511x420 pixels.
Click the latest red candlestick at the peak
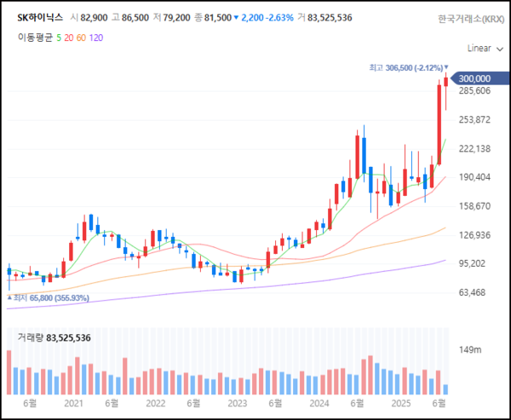click(x=446, y=83)
